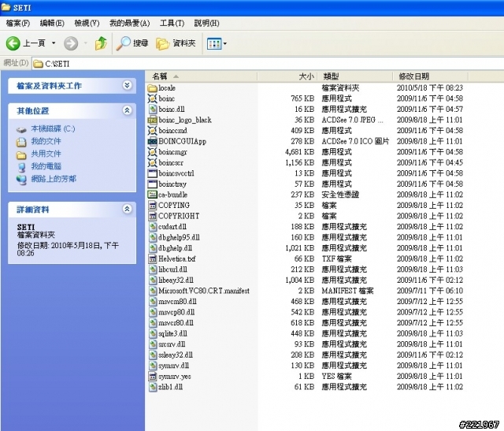
Task: Select the symsrv.yes file icon
Action: [x=152, y=377]
